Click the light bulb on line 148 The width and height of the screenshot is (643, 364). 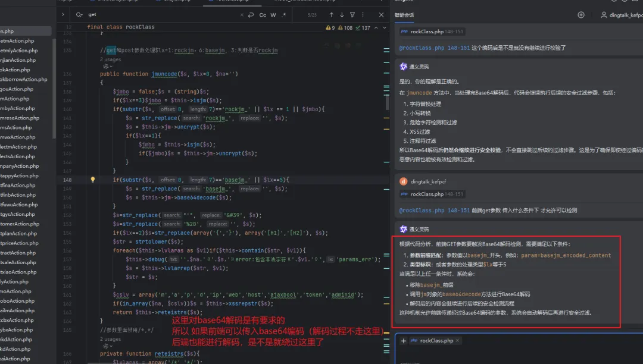pyautogui.click(x=93, y=180)
